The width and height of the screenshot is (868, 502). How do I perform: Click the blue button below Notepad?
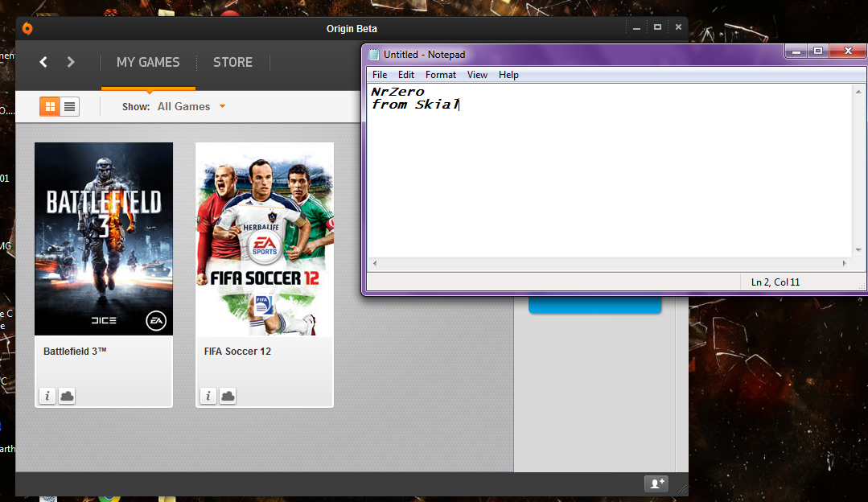(x=595, y=304)
